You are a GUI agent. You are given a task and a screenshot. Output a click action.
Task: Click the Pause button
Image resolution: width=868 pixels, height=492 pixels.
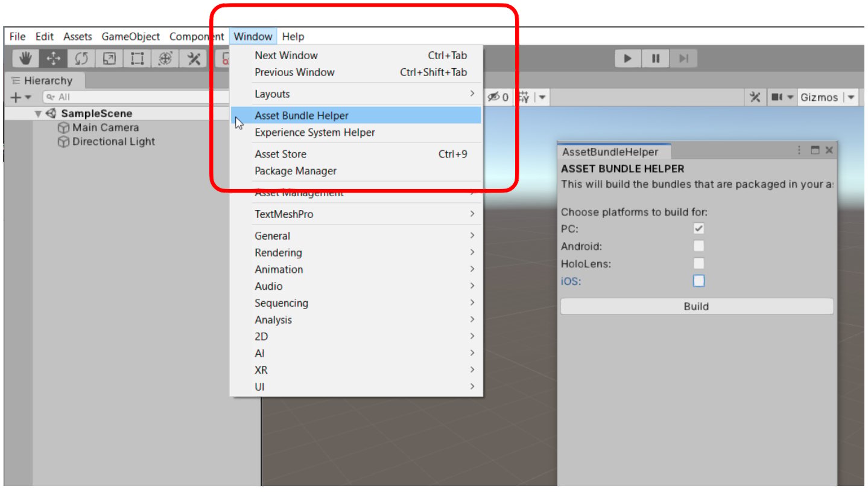coord(656,59)
